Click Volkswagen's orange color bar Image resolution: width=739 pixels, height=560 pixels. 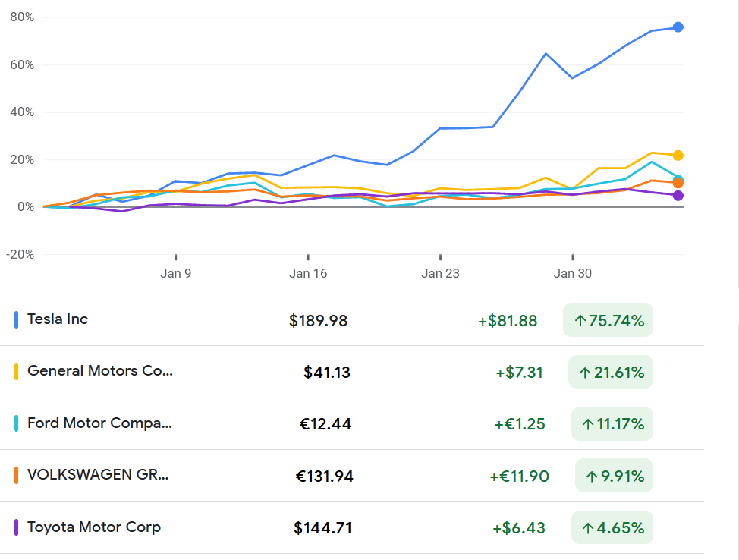tap(16, 475)
